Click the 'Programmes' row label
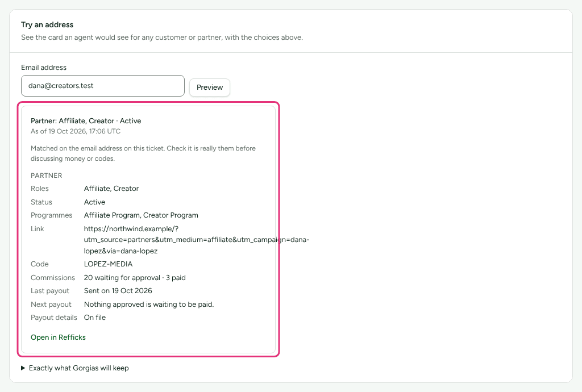 [x=52, y=215]
